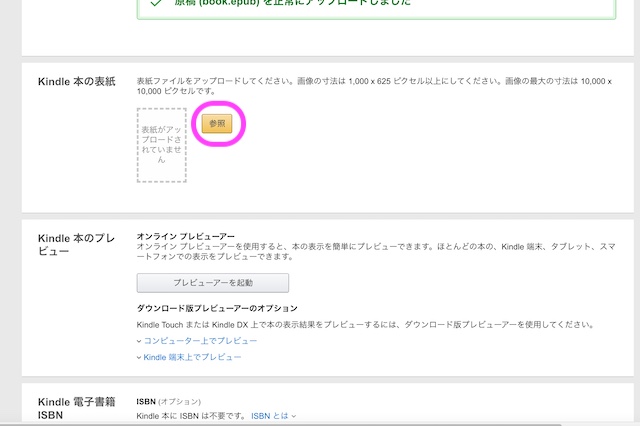
Task: Click the ダウンロード版プレビューアーのオプション subheading
Action: coord(217,308)
